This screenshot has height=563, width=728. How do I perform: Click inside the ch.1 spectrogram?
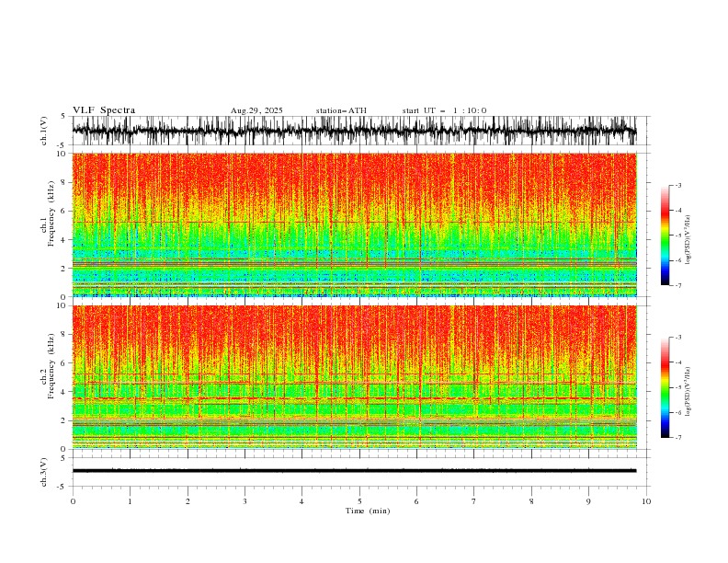point(355,224)
